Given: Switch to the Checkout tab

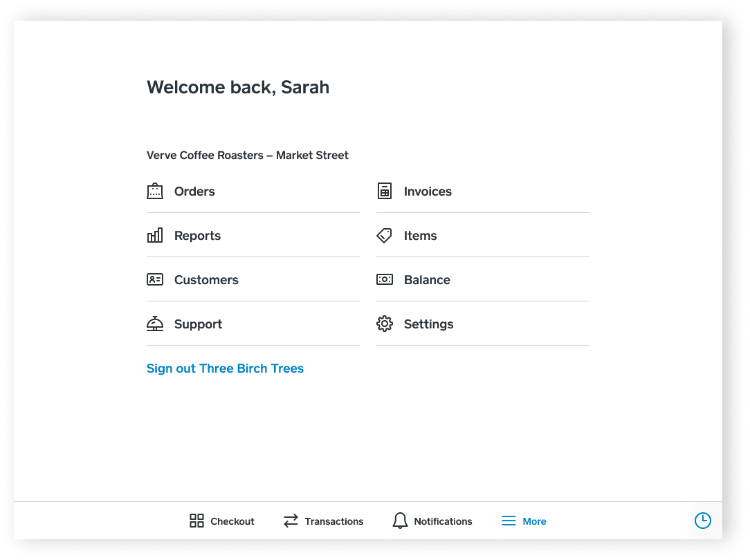Looking at the screenshot, I should [221, 521].
